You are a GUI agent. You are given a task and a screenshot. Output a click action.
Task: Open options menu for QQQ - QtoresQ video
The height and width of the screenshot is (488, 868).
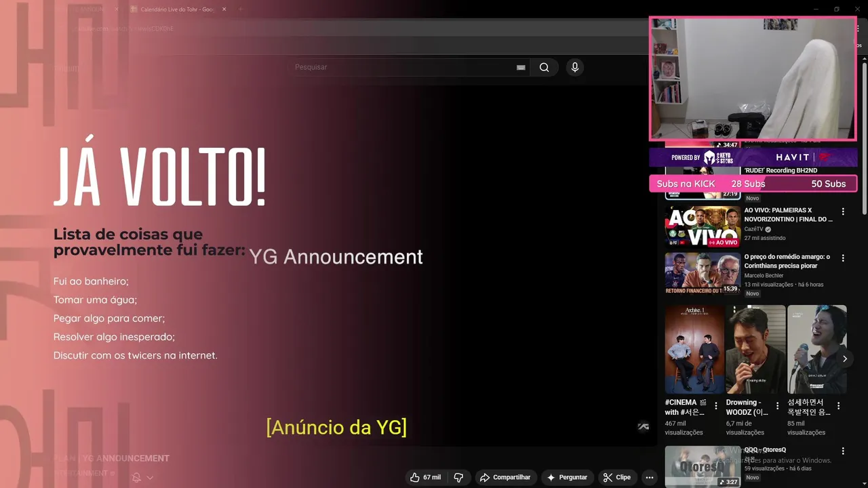pos(843,451)
